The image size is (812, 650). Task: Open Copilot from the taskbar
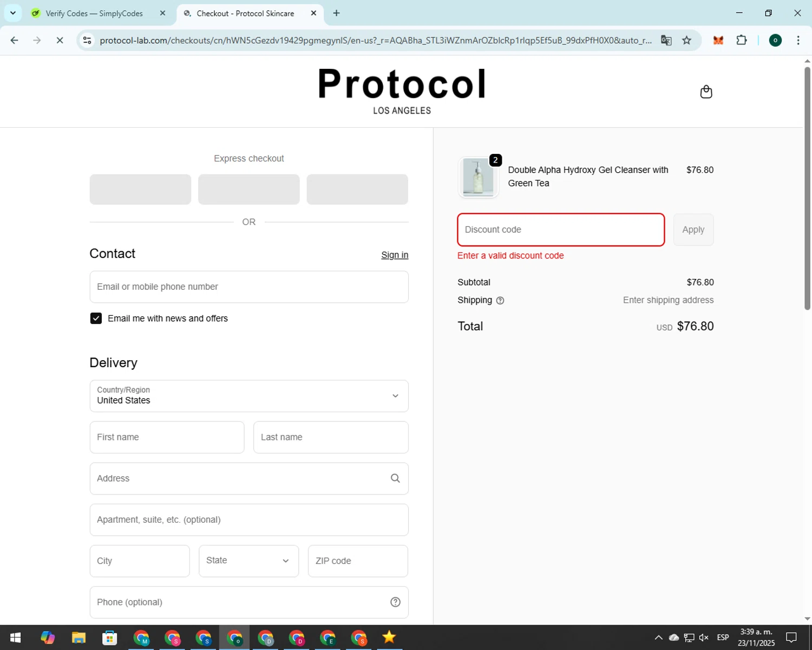[x=48, y=638]
